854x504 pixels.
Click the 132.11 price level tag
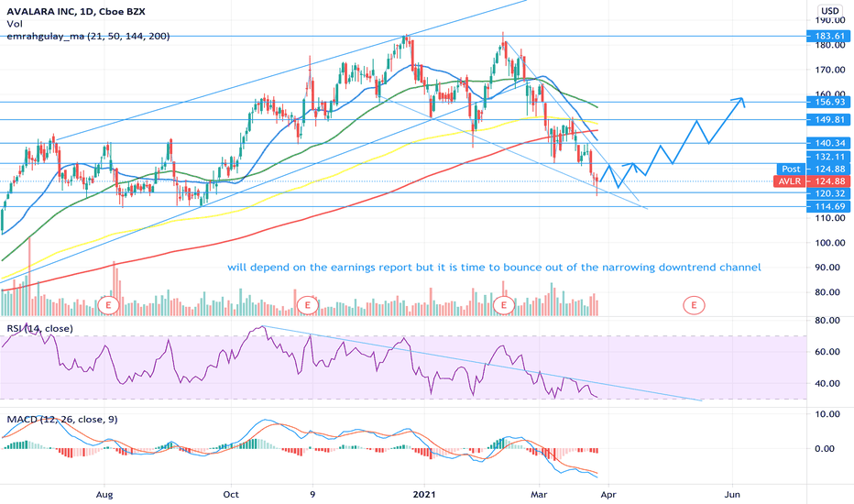coord(829,157)
